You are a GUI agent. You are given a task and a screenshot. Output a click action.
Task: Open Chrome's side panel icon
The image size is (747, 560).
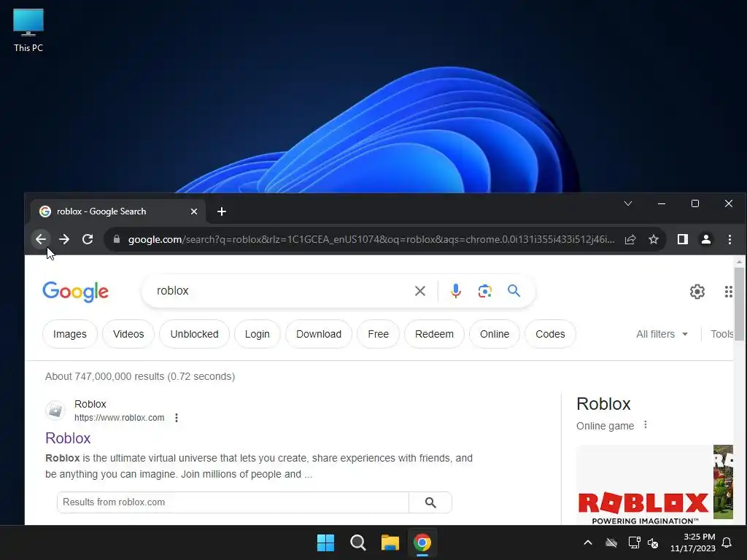tap(683, 239)
